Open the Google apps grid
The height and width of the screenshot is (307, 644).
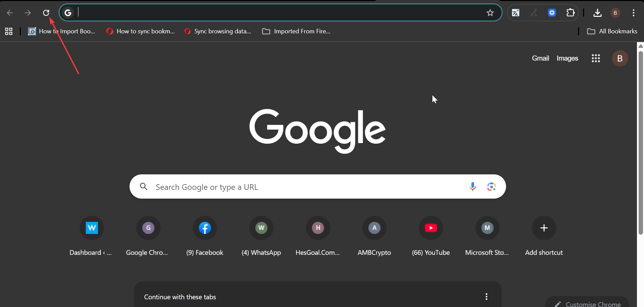pyautogui.click(x=596, y=58)
